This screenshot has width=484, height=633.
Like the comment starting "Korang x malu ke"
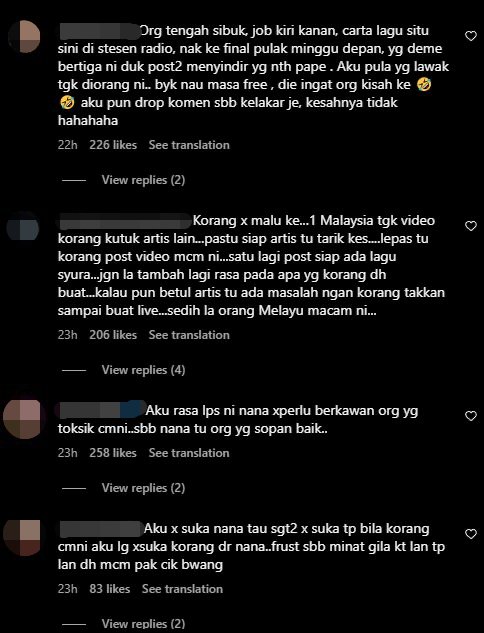pyautogui.click(x=471, y=226)
